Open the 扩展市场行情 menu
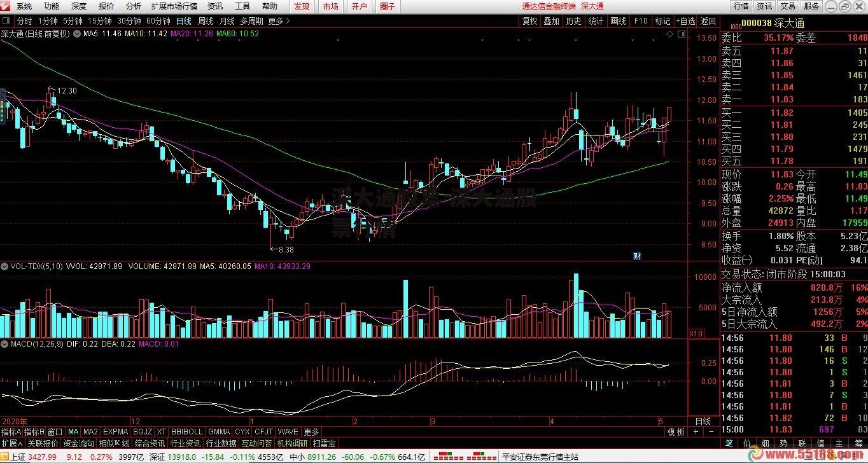Viewport: 868px width, 463px height. [174, 6]
